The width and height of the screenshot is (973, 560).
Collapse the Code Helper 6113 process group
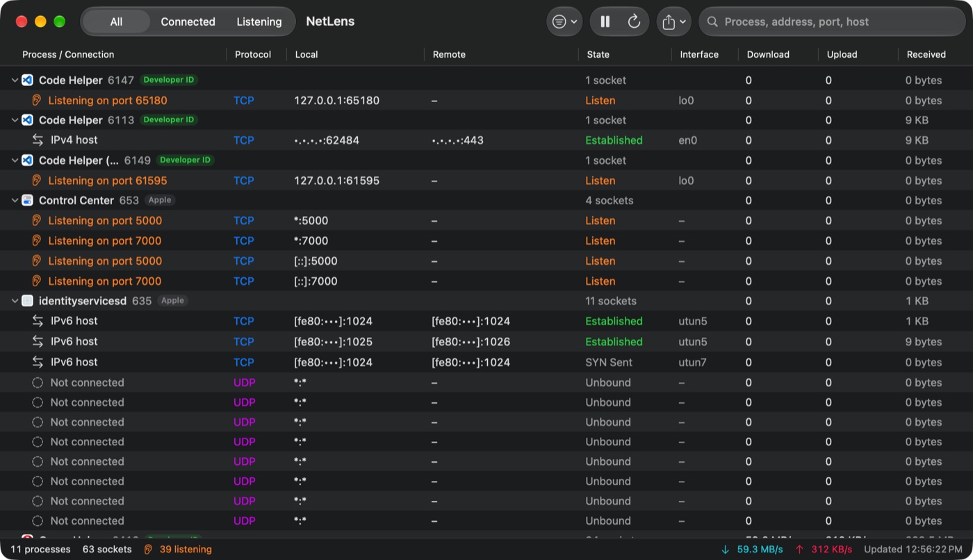[15, 120]
